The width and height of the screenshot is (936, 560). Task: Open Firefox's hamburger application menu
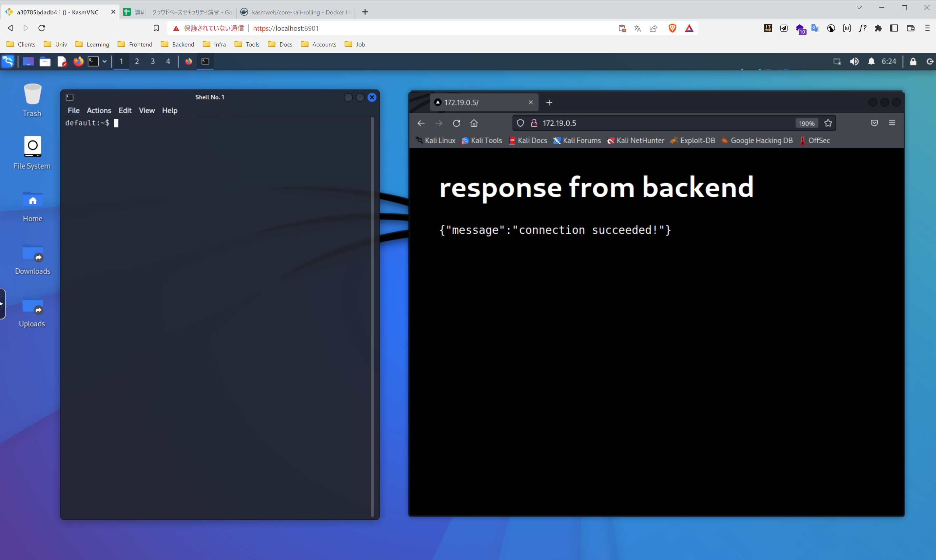coord(892,123)
